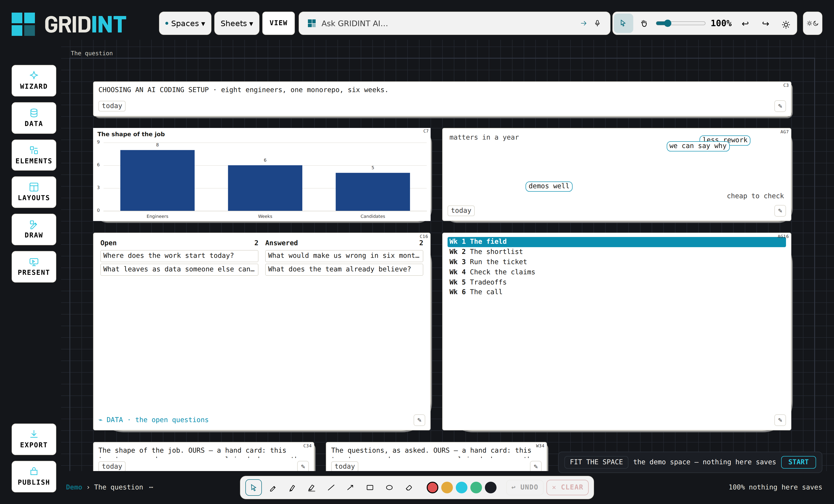
Task: Click the Demo breadcrumb link
Action: pos(74,487)
